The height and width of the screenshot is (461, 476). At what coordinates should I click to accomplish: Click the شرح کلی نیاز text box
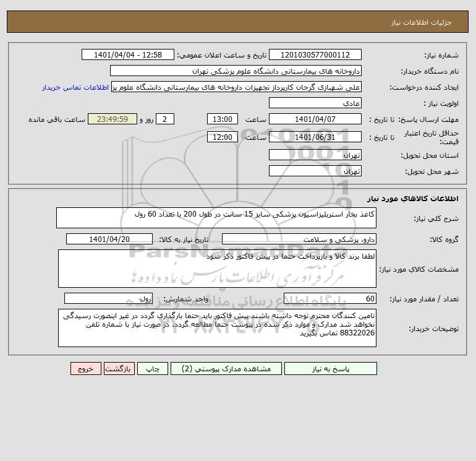pos(216,218)
